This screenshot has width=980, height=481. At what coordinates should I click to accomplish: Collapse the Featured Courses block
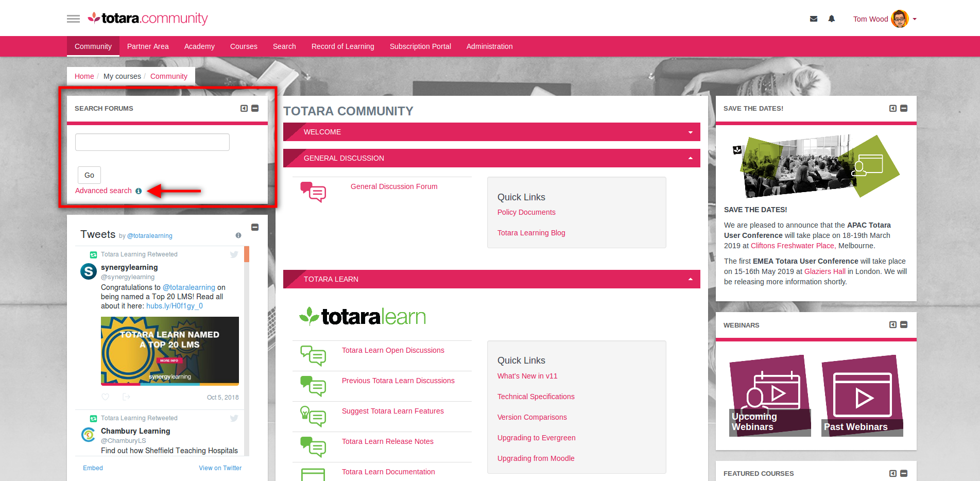point(904,473)
